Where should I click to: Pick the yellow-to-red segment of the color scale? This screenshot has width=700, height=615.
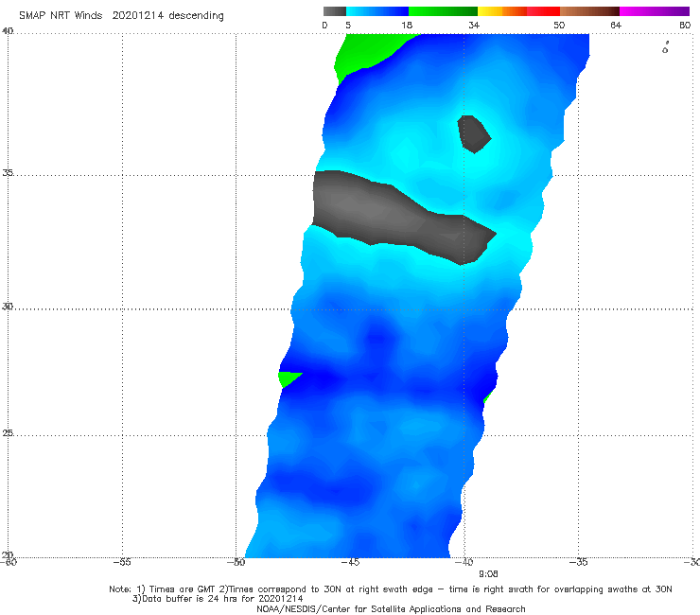click(518, 11)
